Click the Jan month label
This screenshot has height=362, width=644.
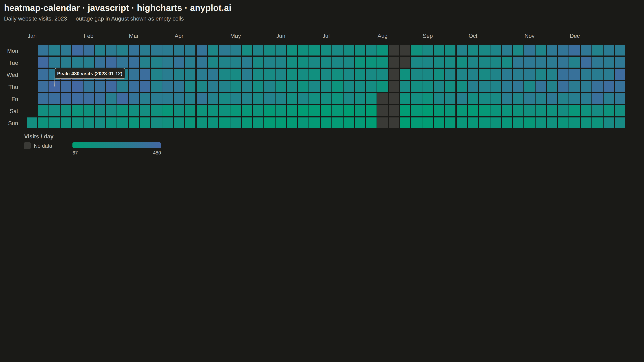point(32,36)
